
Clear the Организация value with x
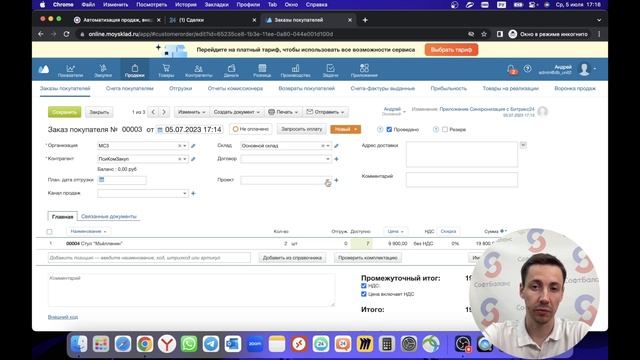click(x=180, y=146)
